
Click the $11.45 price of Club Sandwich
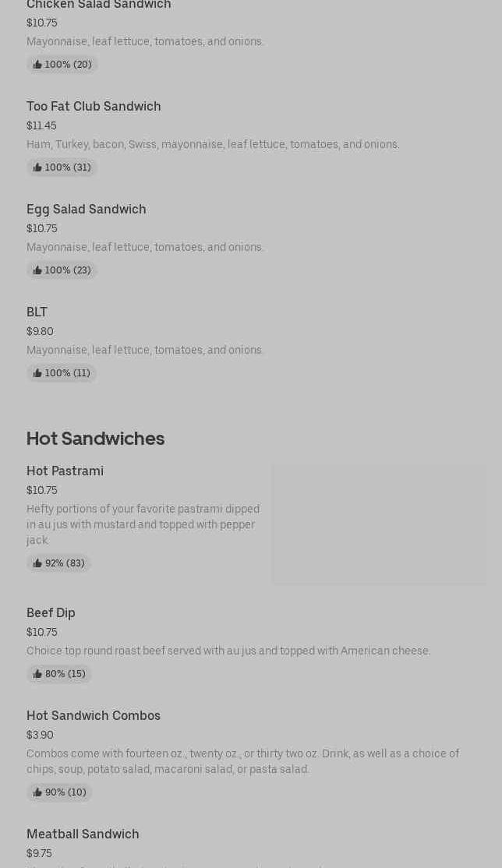click(x=41, y=125)
